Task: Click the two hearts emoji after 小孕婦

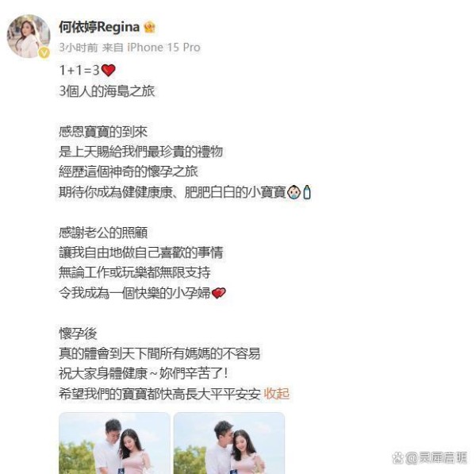Action: [219, 293]
